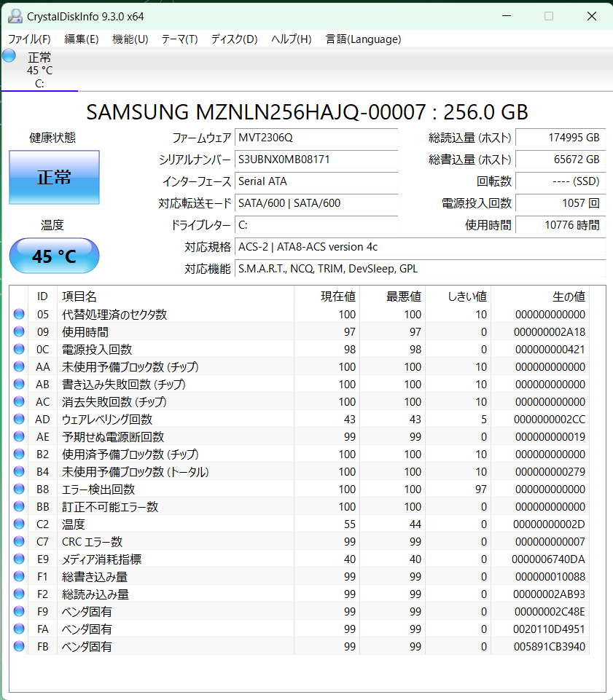613x700 pixels.
Task: Open the テーマ(T) menu
Action: click(179, 39)
